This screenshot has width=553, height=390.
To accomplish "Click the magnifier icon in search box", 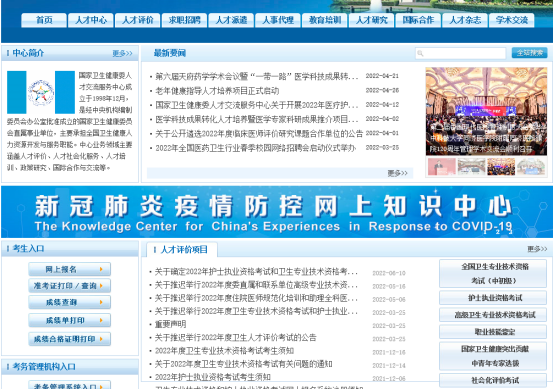I will [x=420, y=53].
